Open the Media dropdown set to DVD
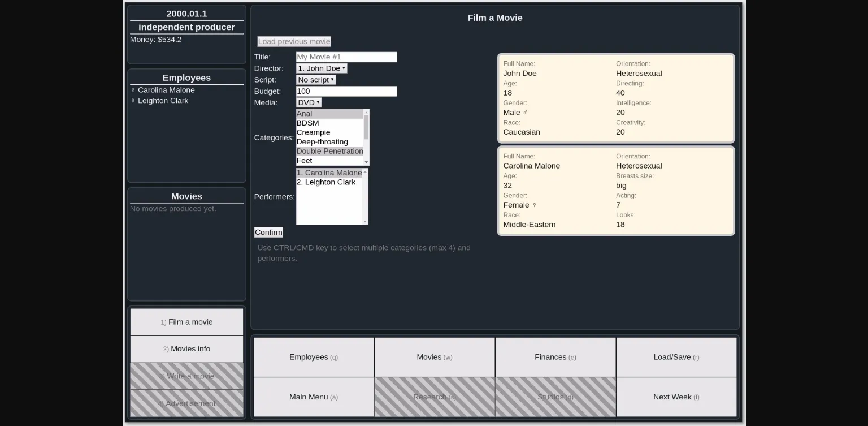Screen dimensions: 868x426 point(309,102)
